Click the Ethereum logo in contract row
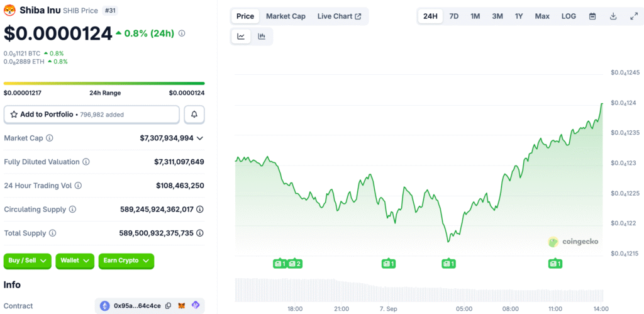The image size is (644, 314). (x=105, y=306)
